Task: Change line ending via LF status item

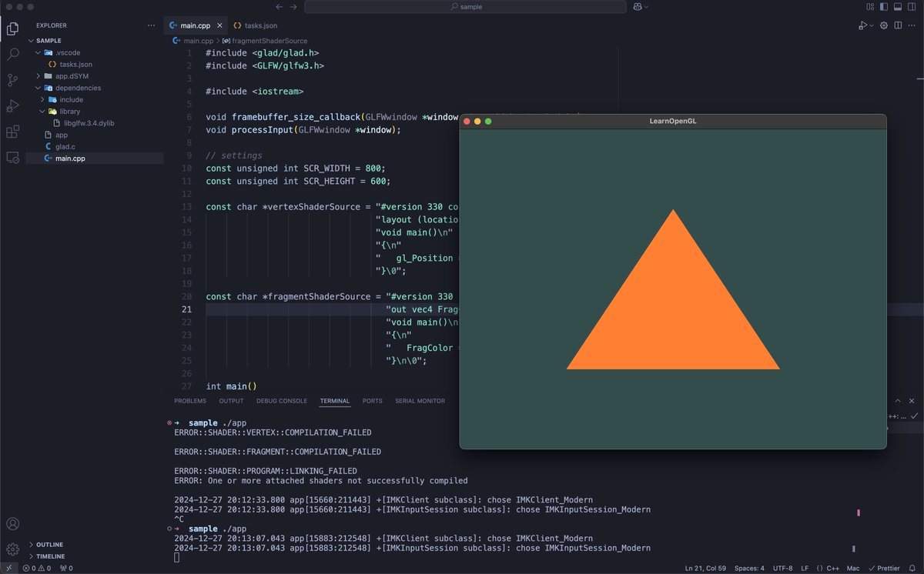Action: tap(805, 568)
